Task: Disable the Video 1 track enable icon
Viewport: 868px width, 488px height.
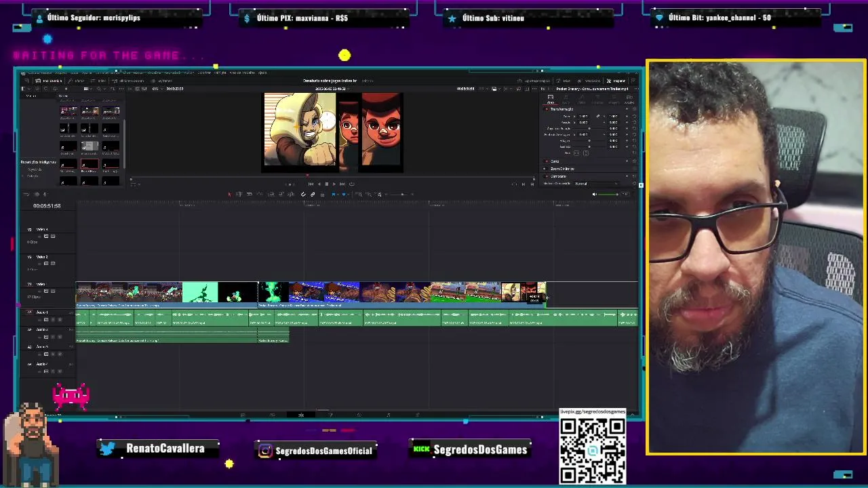Action: tap(53, 291)
